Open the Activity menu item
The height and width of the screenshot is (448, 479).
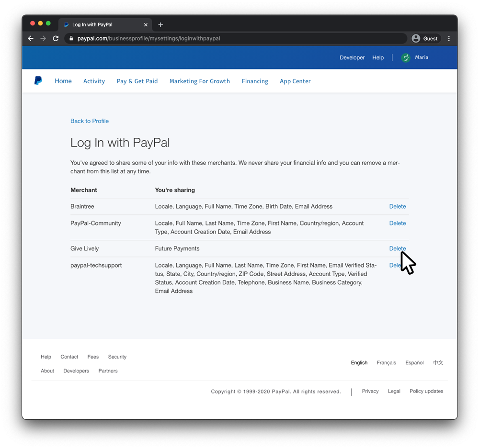pos(94,81)
